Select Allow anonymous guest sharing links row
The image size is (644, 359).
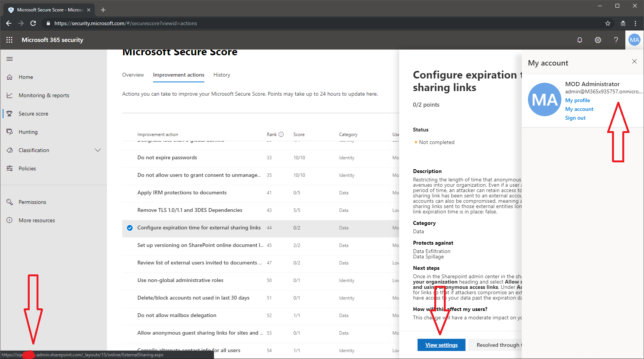(261, 333)
